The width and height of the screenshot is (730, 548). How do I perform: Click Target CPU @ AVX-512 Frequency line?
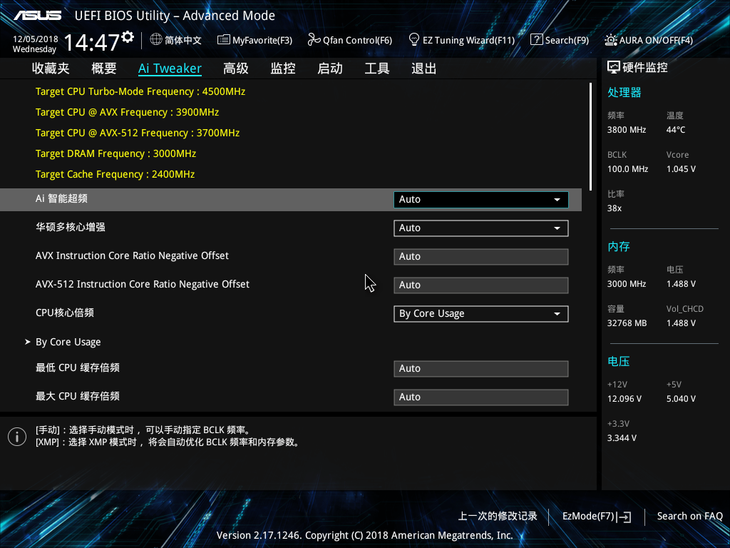click(x=137, y=133)
